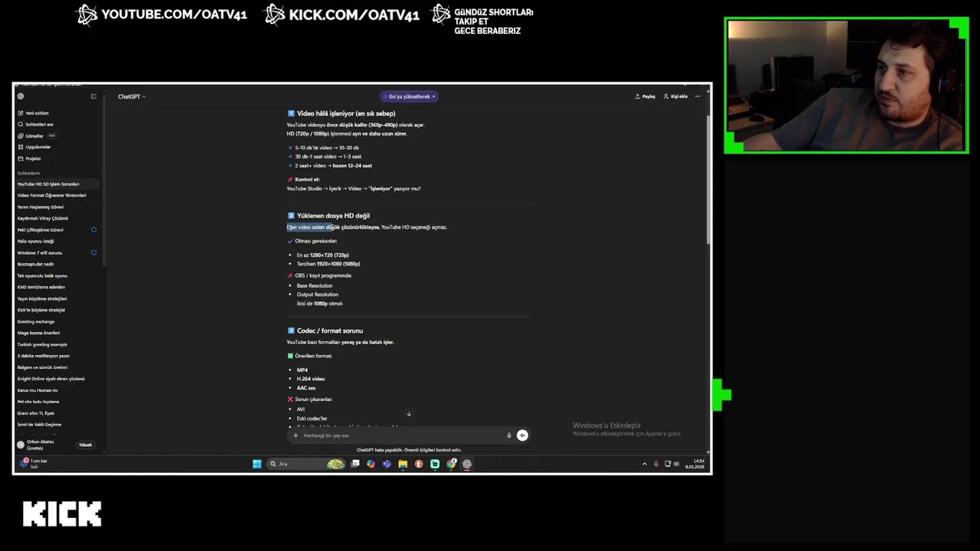The image size is (980, 551).
Task: Collapse the sidebar with the panel icon
Action: 93,96
